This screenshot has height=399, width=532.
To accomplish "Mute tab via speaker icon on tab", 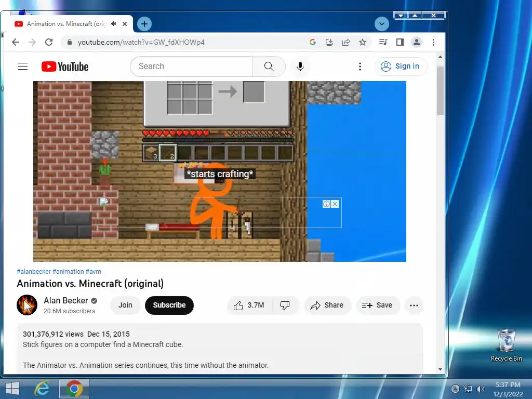I will pyautogui.click(x=114, y=24).
